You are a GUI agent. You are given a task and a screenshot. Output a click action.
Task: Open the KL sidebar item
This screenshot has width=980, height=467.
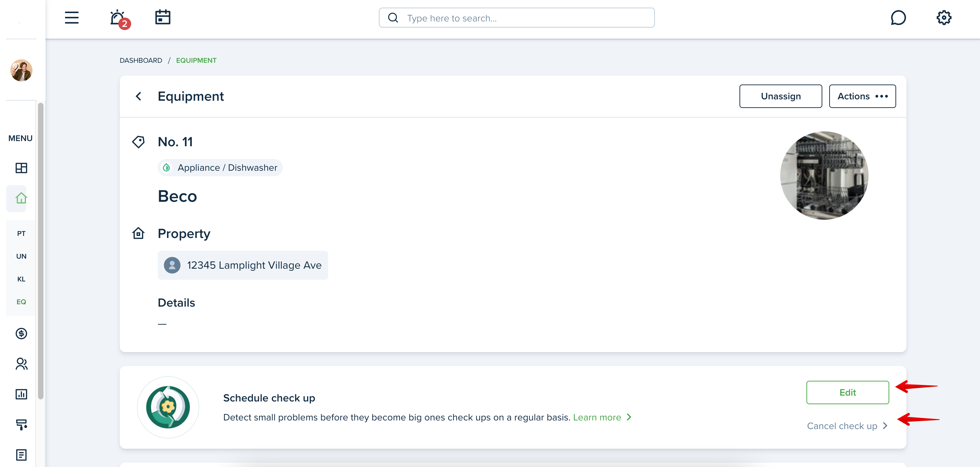[x=21, y=279]
